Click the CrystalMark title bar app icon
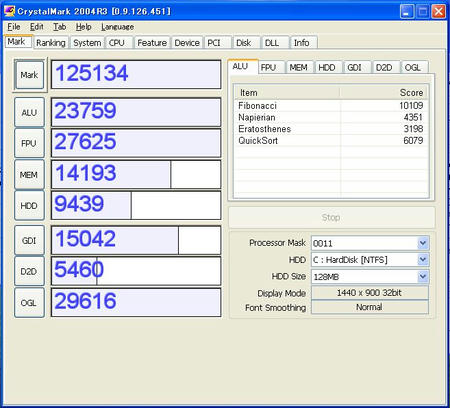Screen dimensions: 450x408 click(9, 11)
